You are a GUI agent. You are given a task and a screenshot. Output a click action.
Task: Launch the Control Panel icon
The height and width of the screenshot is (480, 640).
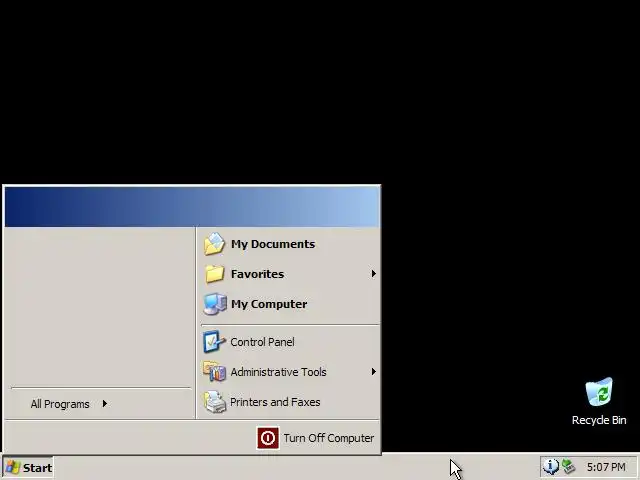214,342
